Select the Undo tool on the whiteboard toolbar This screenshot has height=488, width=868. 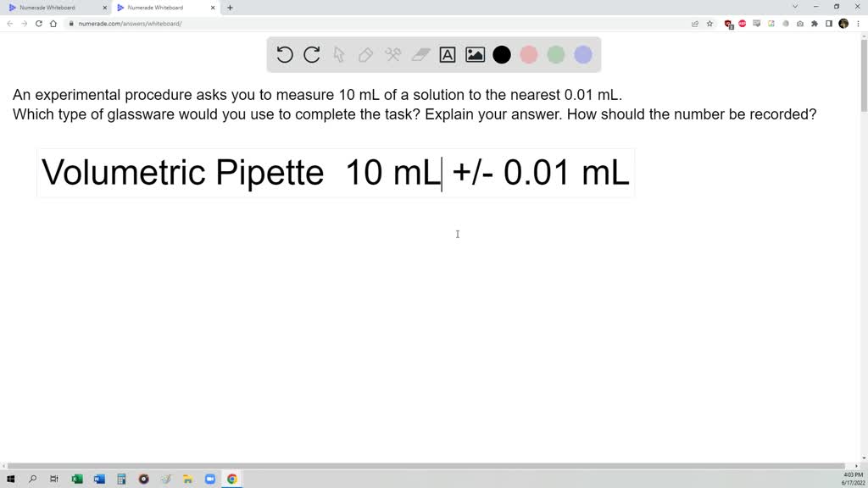point(284,54)
